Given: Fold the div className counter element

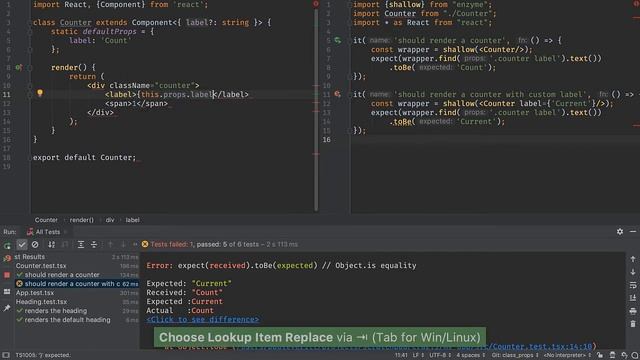Looking at the screenshot, I should pyautogui.click(x=30, y=85).
